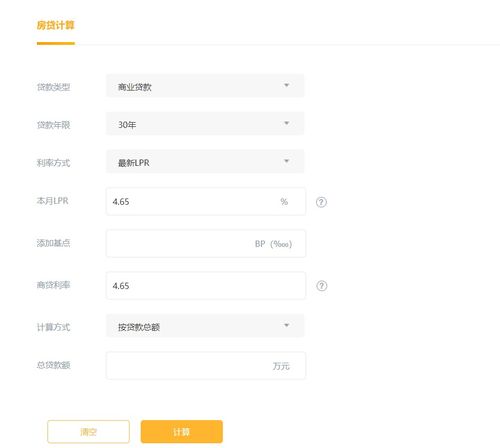This screenshot has height=448, width=500.
Task: Click the orange 计算 button
Action: (182, 432)
